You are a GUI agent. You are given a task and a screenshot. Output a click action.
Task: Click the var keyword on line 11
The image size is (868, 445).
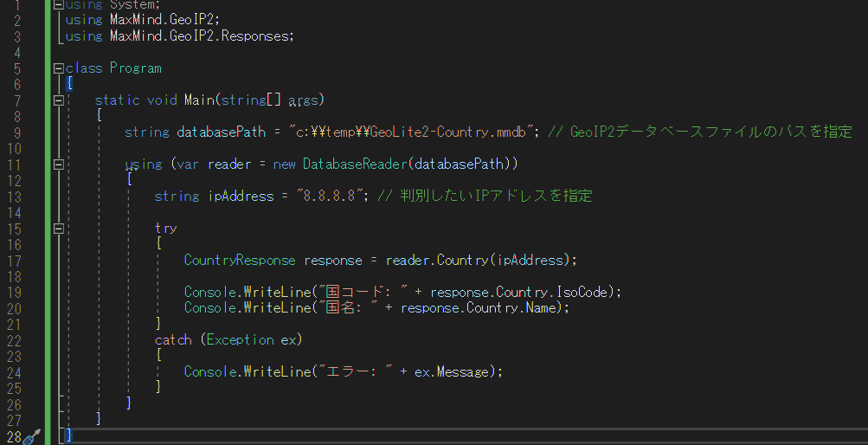pyautogui.click(x=188, y=164)
